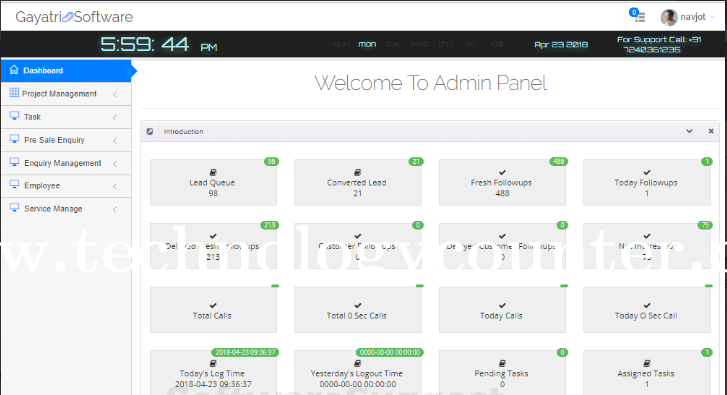This screenshot has height=395, width=727.
Task: Open the Converted Lead tile
Action: 357,182
